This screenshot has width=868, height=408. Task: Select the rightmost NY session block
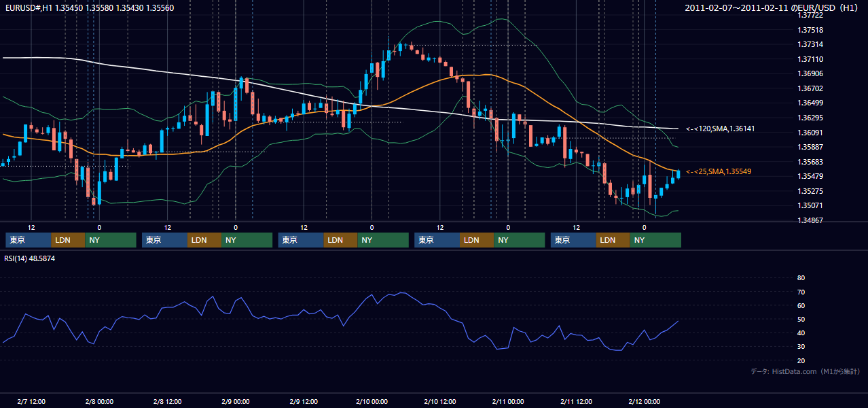point(655,240)
